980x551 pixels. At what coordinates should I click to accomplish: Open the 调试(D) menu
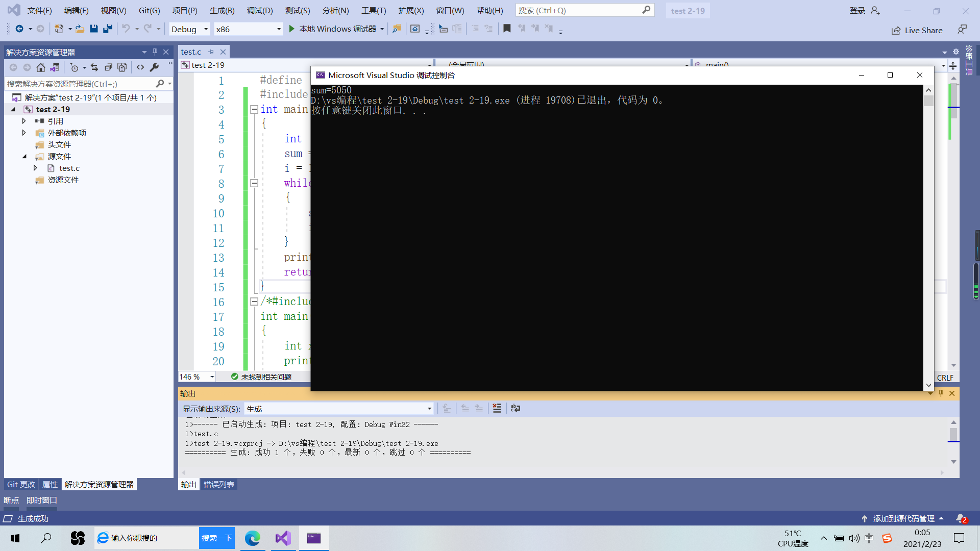pyautogui.click(x=260, y=10)
